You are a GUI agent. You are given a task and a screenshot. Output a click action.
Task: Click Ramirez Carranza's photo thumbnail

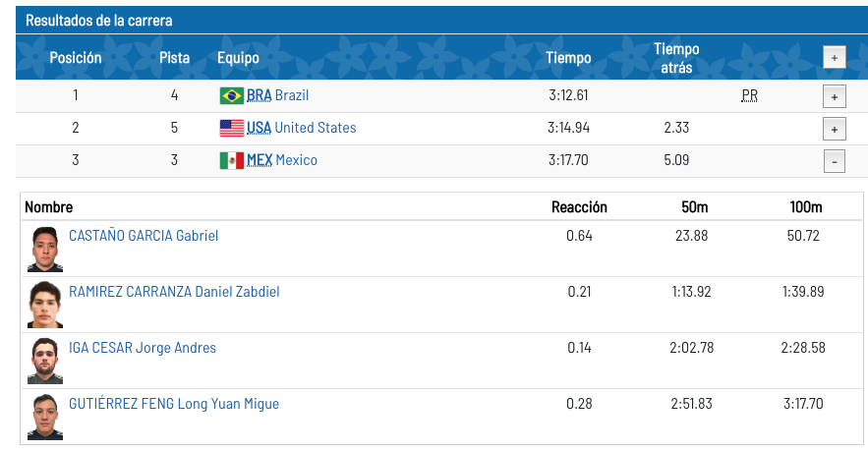45,305
